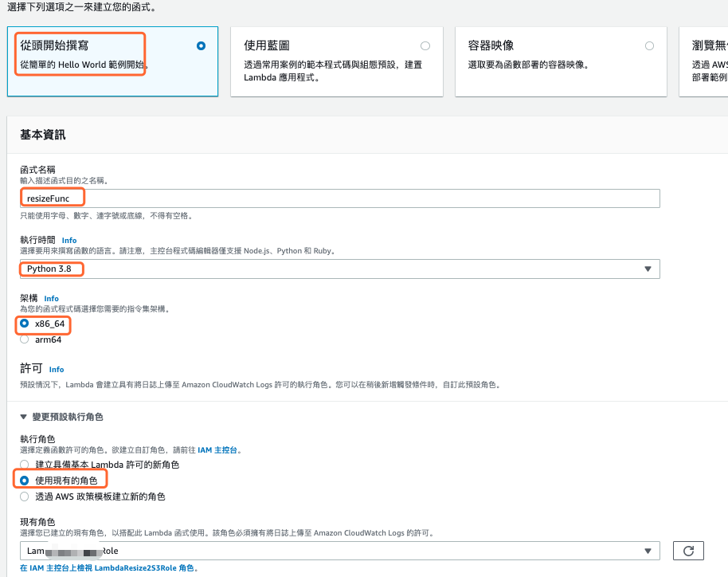Open the IAM 主控台 link
This screenshot has width=728, height=577.
(217, 449)
